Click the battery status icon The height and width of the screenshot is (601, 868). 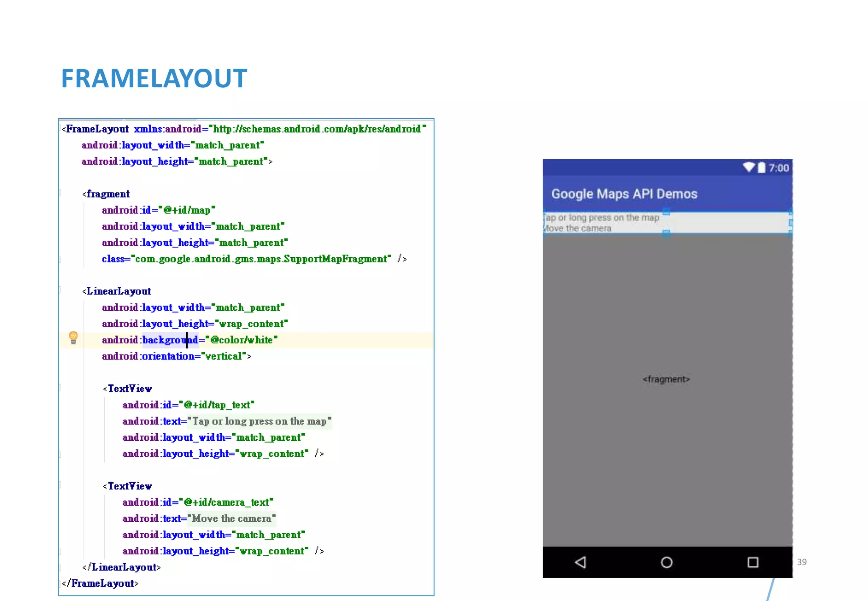[x=762, y=168]
